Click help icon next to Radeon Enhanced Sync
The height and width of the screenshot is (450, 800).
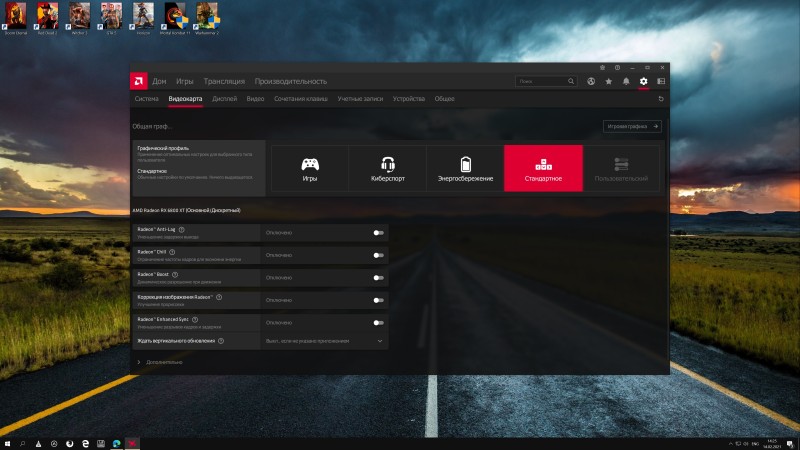point(195,319)
